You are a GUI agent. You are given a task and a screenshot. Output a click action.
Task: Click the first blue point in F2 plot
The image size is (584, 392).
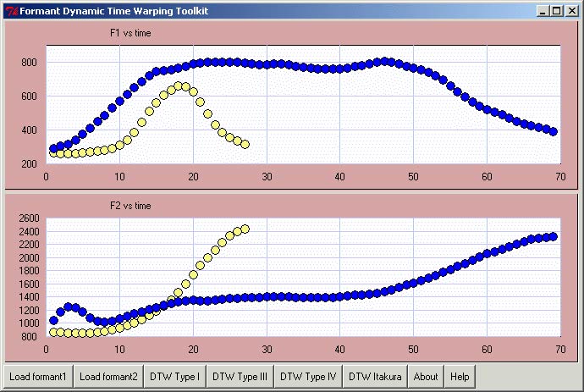click(53, 320)
